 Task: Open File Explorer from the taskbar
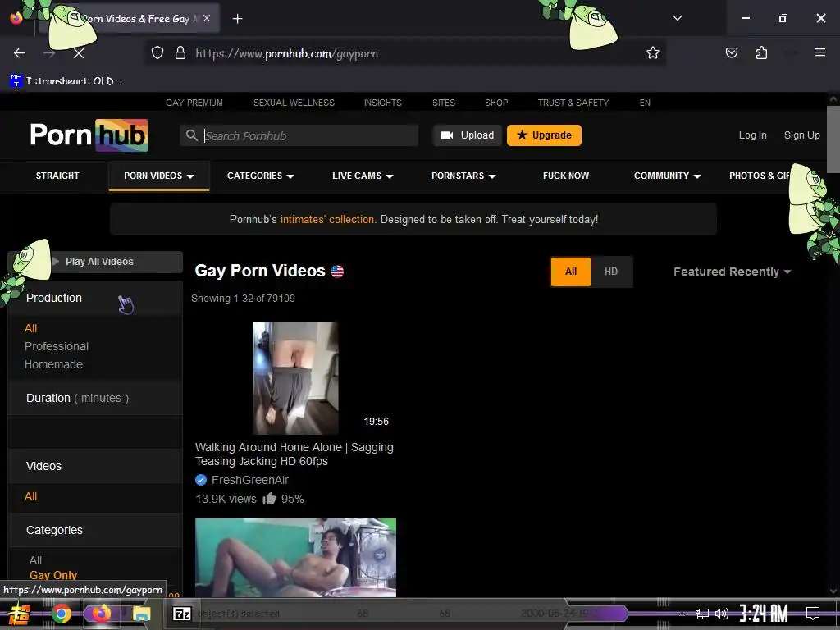pyautogui.click(x=141, y=614)
